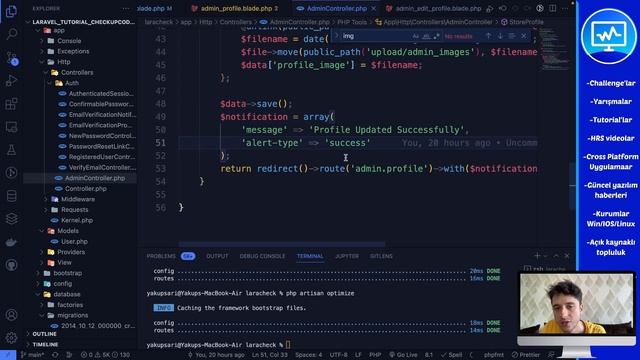This screenshot has height=360, width=640.
Task: Close the AdminController.php tab
Action: [x=373, y=8]
